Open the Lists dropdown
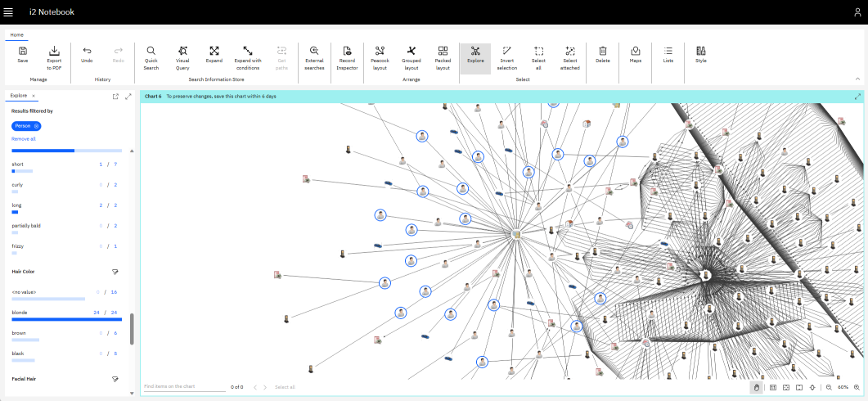 pyautogui.click(x=668, y=51)
